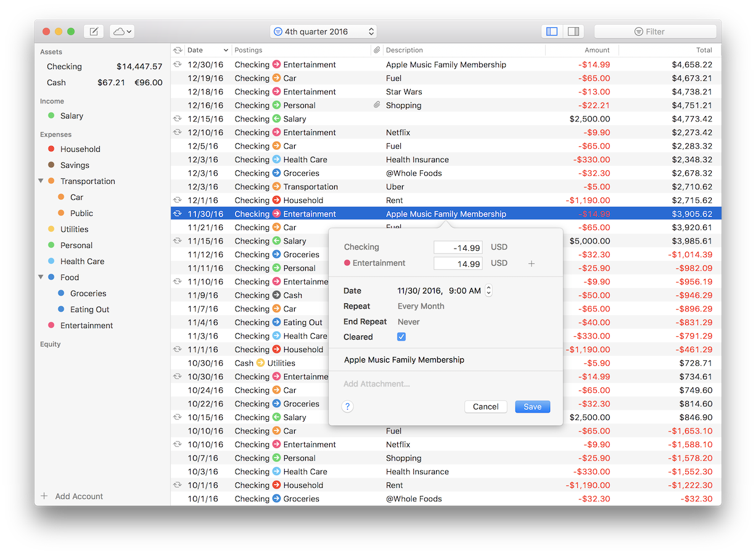Open help with the question mark button
The image size is (756, 555).
pyautogui.click(x=347, y=406)
